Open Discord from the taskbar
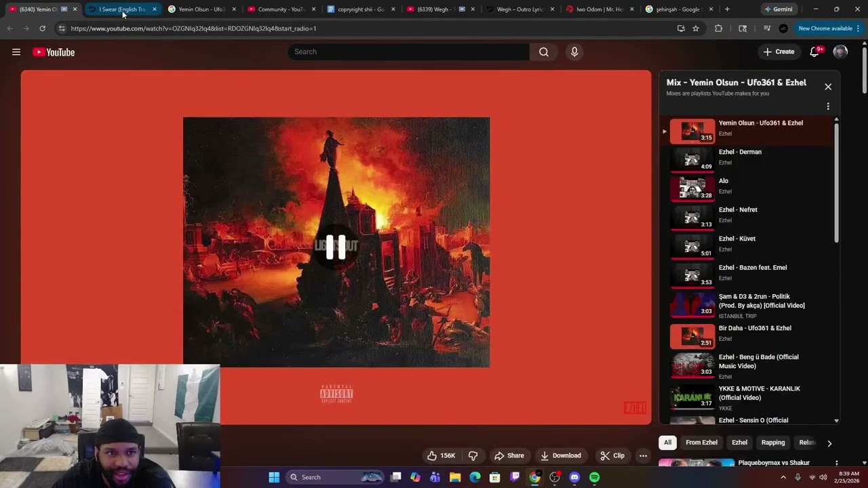Image resolution: width=868 pixels, height=488 pixels. [x=574, y=477]
